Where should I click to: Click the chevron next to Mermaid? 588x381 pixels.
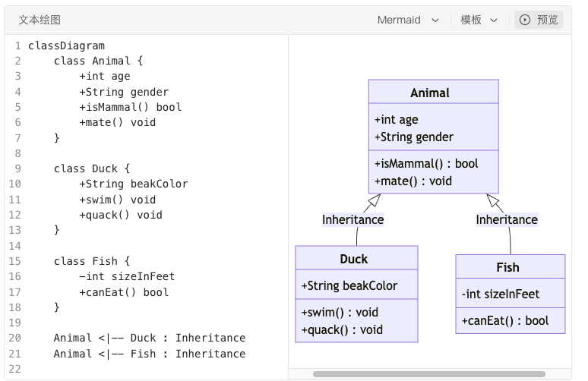coord(435,20)
